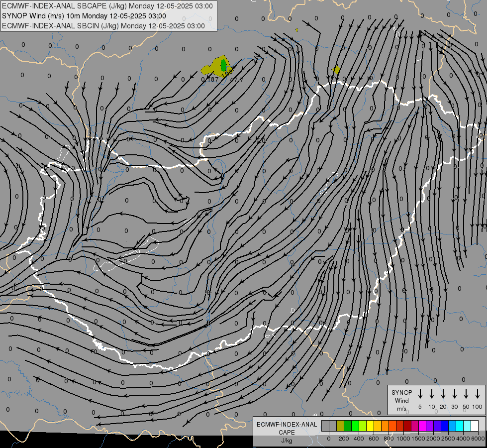The width and height of the screenshot is (487, 448).
Task: Click the 20 m/s wind arrow in legend
Action: click(x=443, y=393)
